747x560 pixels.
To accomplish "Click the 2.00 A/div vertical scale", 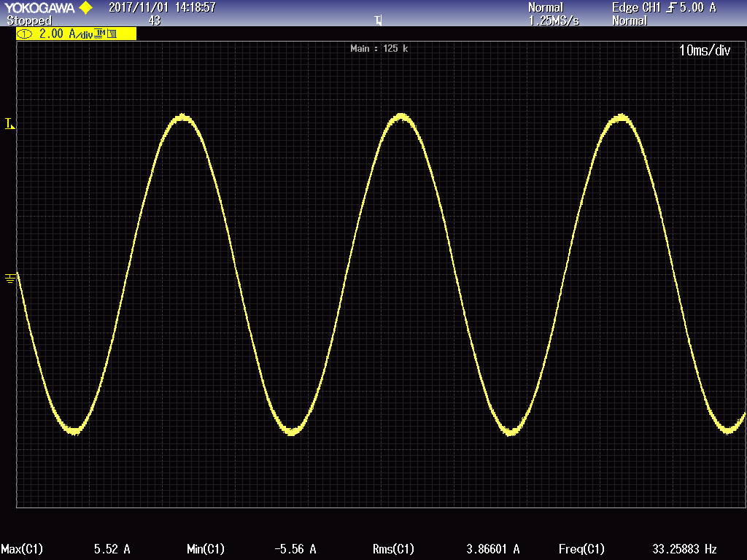I will [x=66, y=34].
